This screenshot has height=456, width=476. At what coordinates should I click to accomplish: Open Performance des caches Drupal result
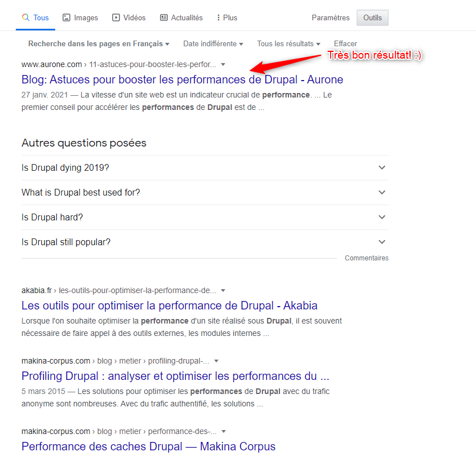click(x=149, y=446)
